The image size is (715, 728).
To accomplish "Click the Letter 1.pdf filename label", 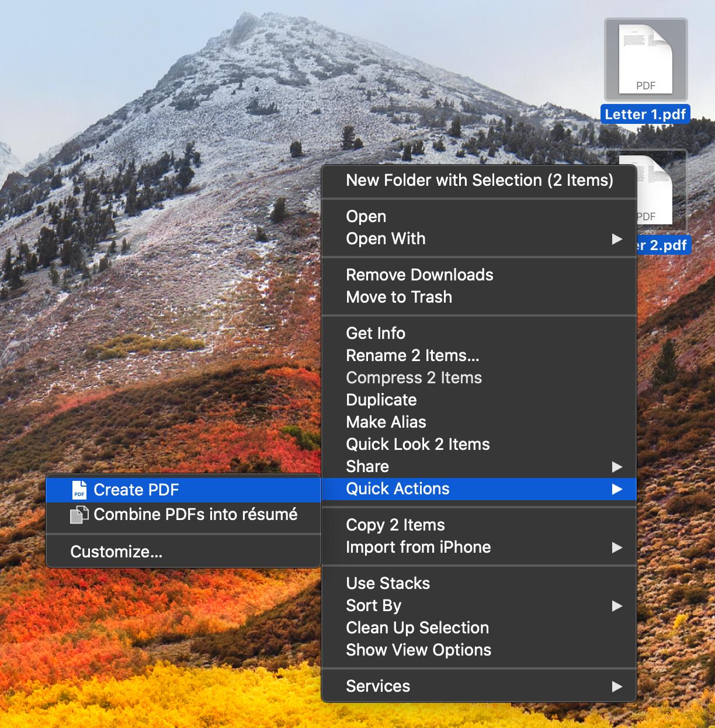I will (x=645, y=114).
